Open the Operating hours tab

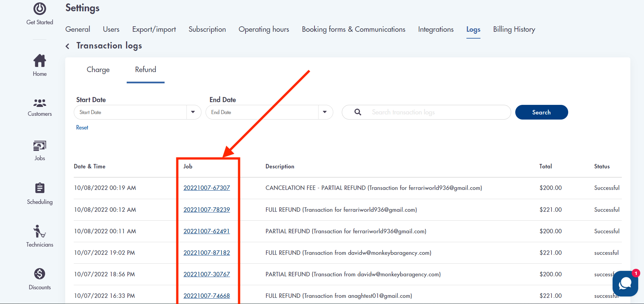264,30
